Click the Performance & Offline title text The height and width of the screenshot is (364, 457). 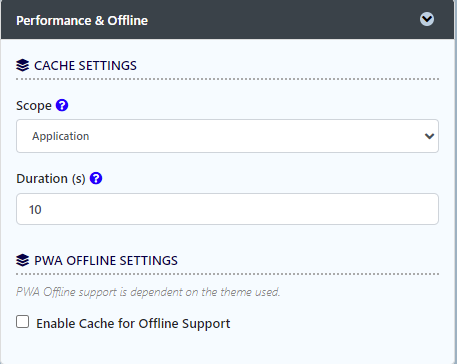pyautogui.click(x=82, y=21)
